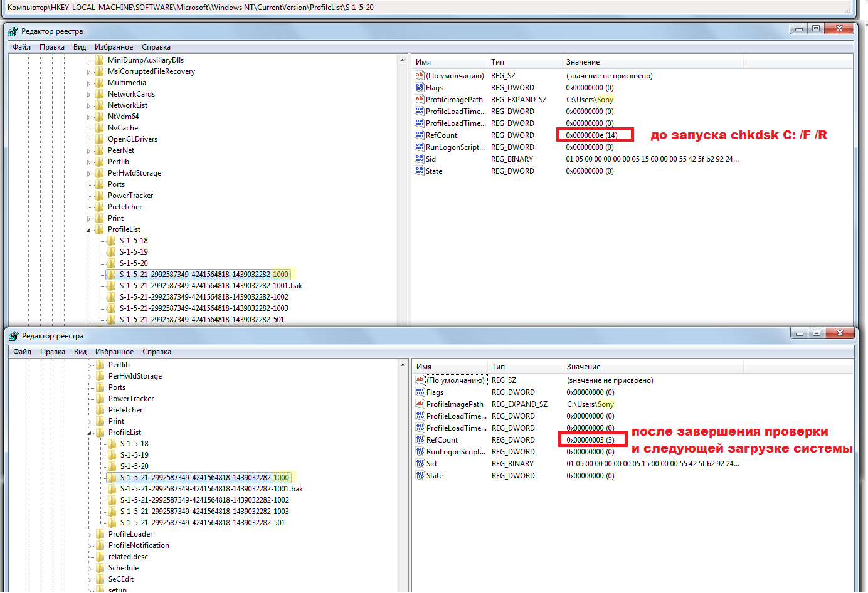Click RefCount value 0x00000003 (3) in lower window

pos(591,439)
